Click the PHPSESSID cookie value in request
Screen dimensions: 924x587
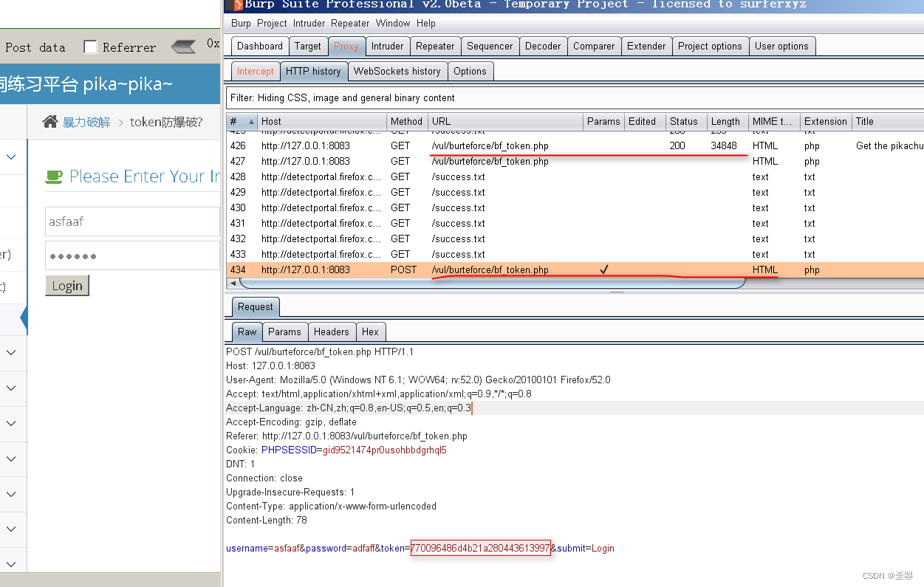click(385, 450)
